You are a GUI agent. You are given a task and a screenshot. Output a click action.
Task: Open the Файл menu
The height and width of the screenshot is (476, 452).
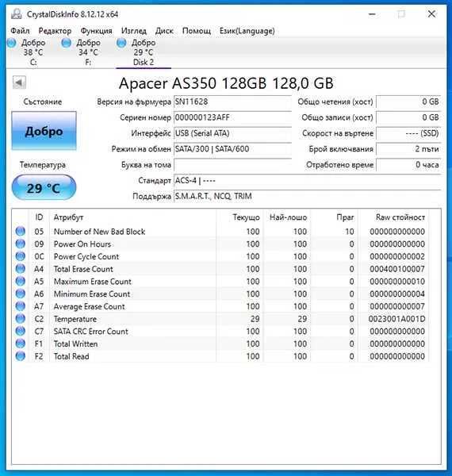(20, 31)
